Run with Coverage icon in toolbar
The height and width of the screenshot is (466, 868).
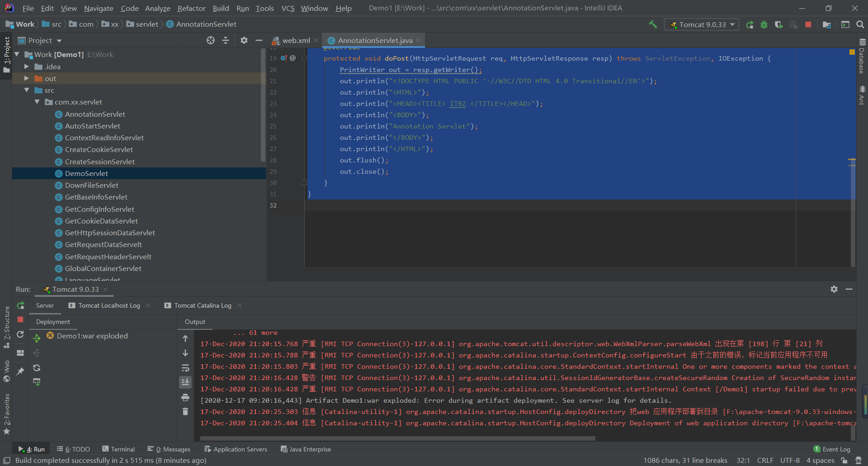(778, 24)
